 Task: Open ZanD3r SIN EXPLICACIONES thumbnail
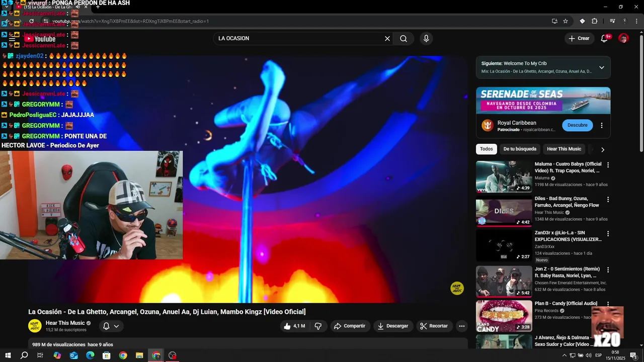click(504, 246)
